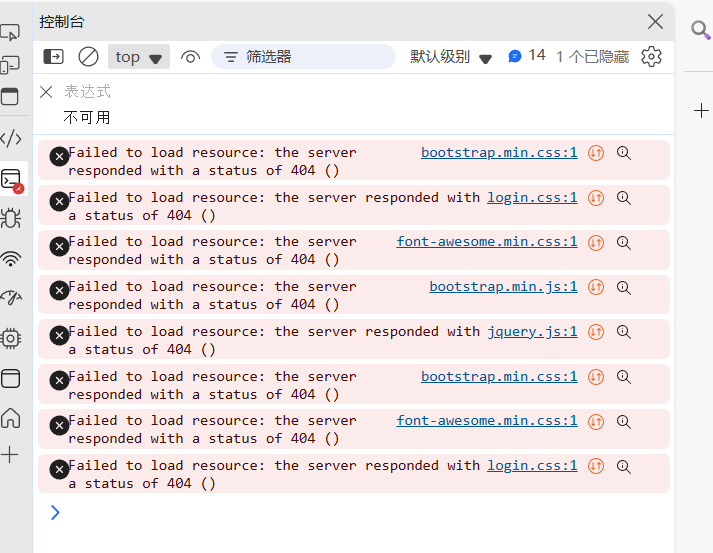This screenshot has height=553, width=713.
Task: Open the Performance panel gauge icon
Action: tap(10, 298)
